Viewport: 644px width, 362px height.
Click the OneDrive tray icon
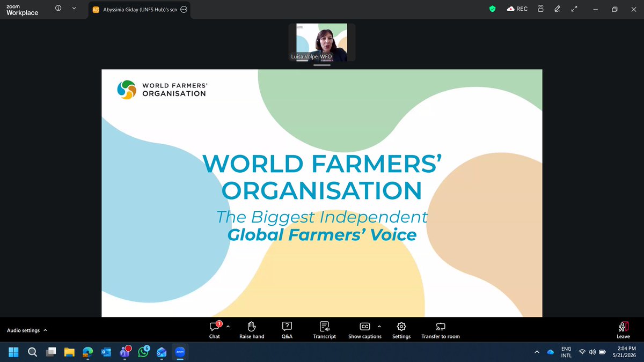(551, 352)
